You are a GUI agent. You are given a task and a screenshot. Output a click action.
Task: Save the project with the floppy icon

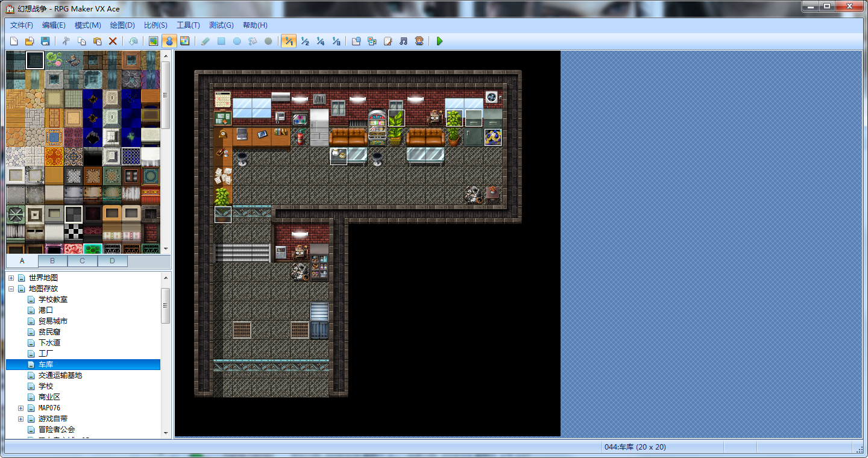pyautogui.click(x=45, y=41)
